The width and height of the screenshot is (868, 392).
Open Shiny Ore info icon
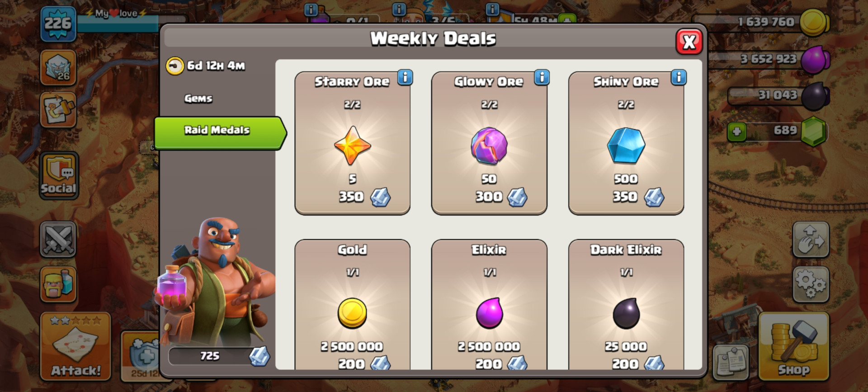click(x=679, y=77)
